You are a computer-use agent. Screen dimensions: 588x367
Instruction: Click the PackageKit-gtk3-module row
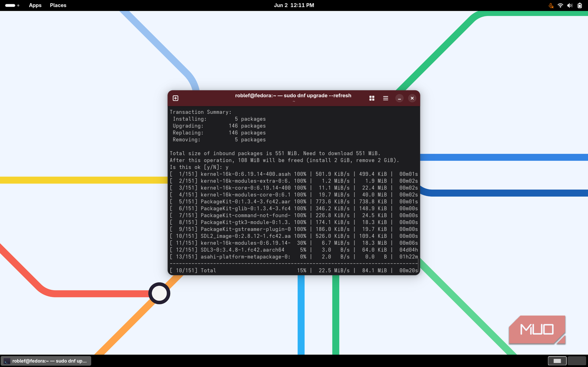tap(294, 222)
